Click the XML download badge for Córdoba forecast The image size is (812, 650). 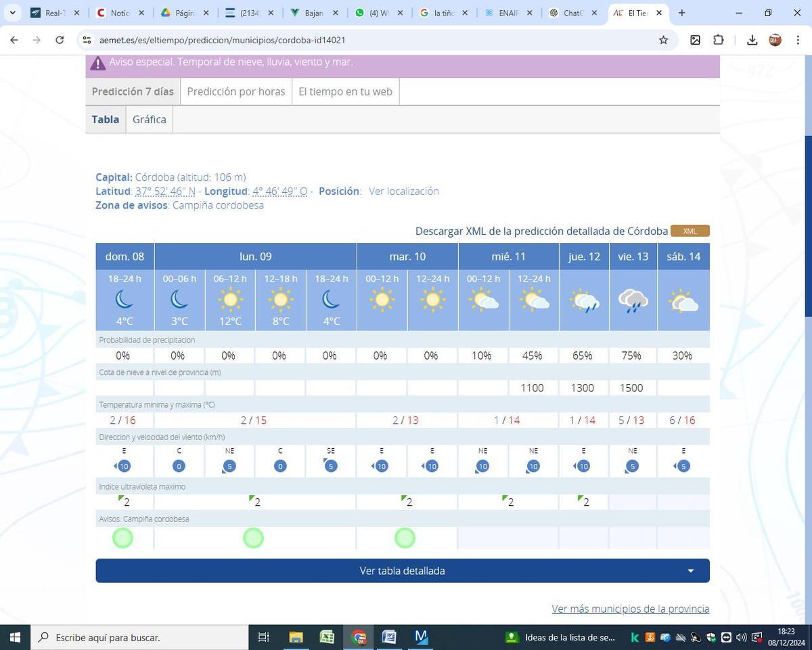[x=689, y=231]
